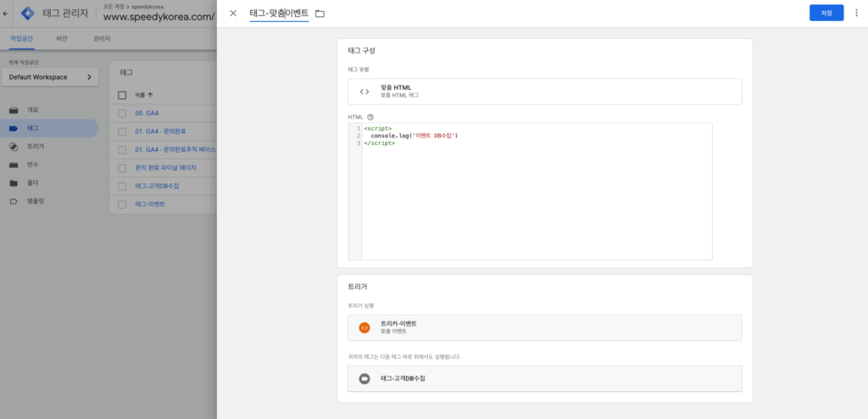Viewport: 868px width, 419px height.
Task: Click the 변수 sidebar icon
Action: [14, 165]
